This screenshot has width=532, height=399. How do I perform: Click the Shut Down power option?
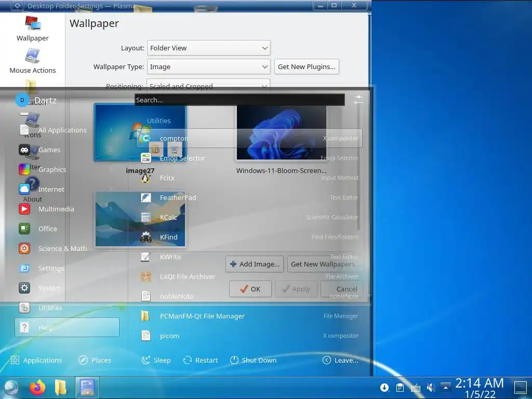tap(253, 360)
